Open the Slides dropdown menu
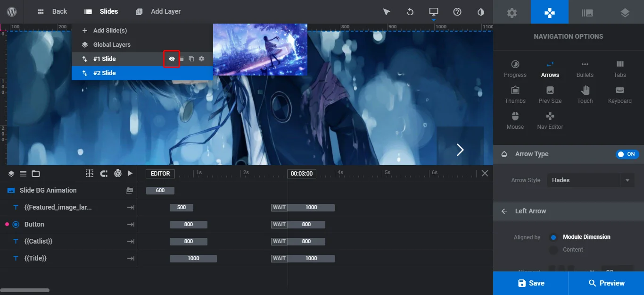This screenshot has width=644, height=295. [101, 12]
